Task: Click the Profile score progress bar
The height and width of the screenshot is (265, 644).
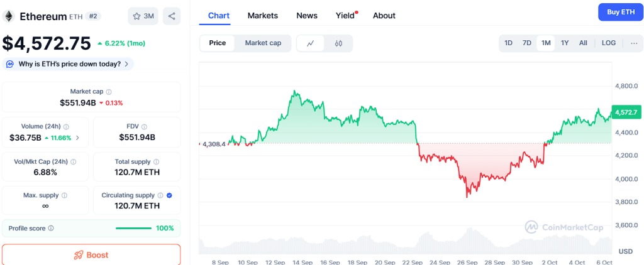Action: click(x=133, y=229)
